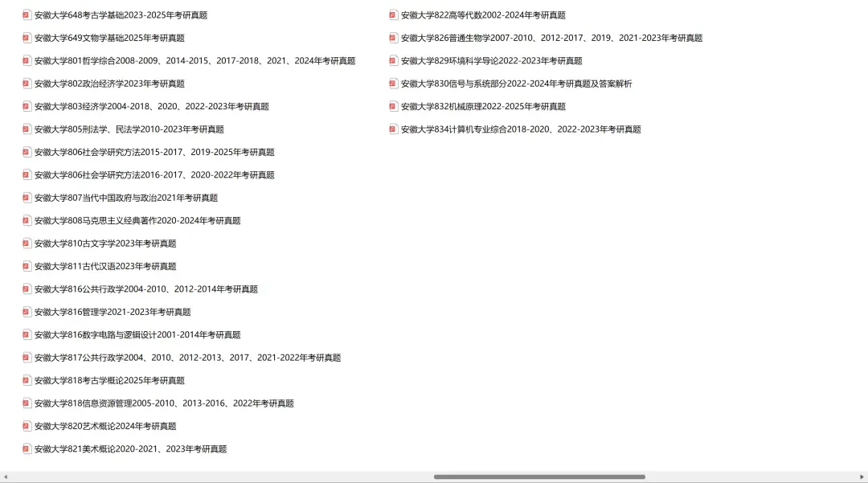Select file name 安徽大学805刑法学、民法学2010-2023年考研真题
868x483 pixels.
coord(129,129)
